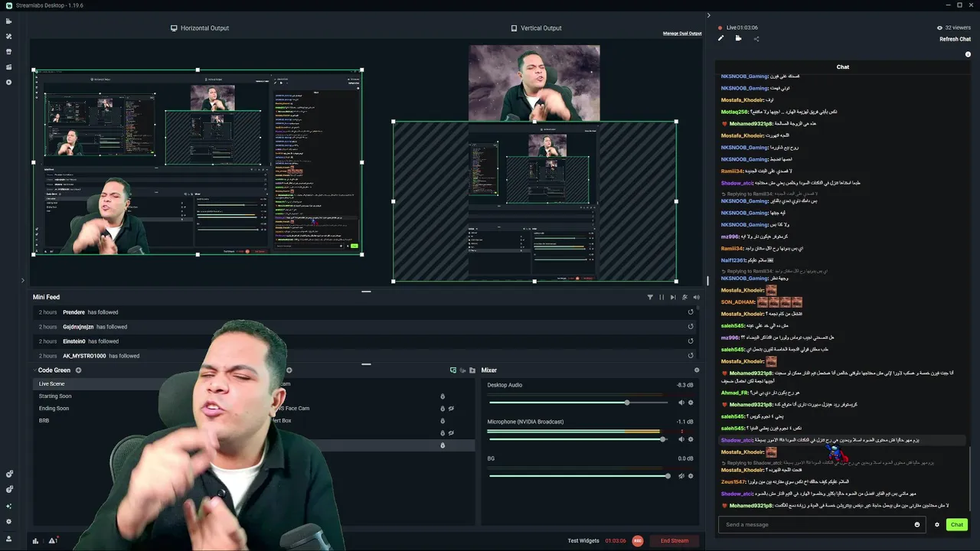Click the Settings gear in left sidebar
The width and height of the screenshot is (980, 551).
(9, 521)
